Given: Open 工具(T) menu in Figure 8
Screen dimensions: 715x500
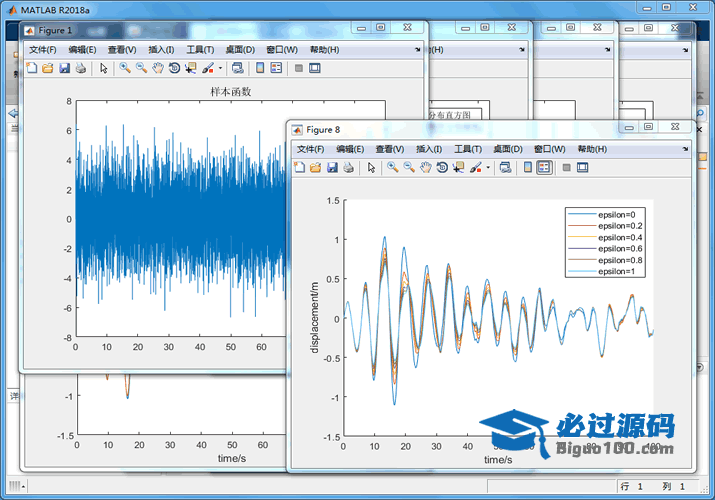Looking at the screenshot, I should point(468,149).
